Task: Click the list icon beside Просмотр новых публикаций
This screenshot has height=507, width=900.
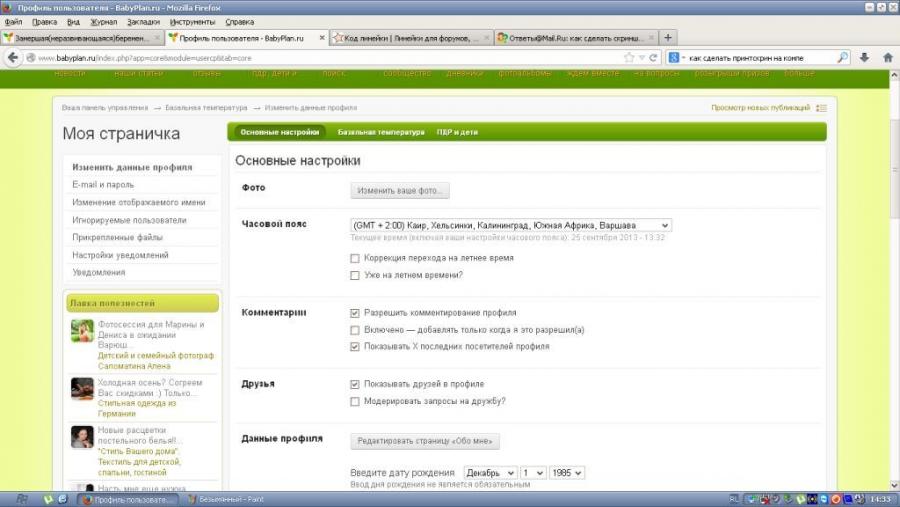Action: 821,108
